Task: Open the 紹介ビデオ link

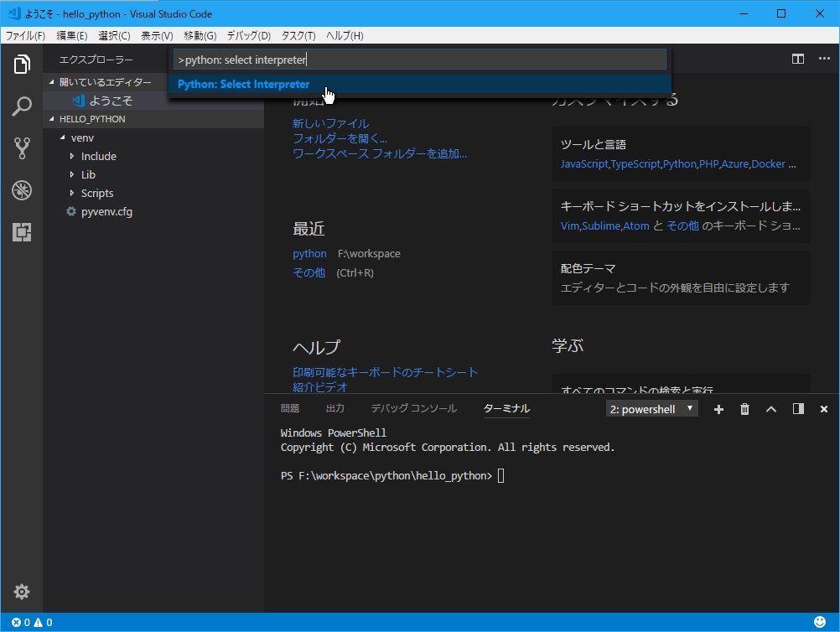Action: (x=320, y=386)
